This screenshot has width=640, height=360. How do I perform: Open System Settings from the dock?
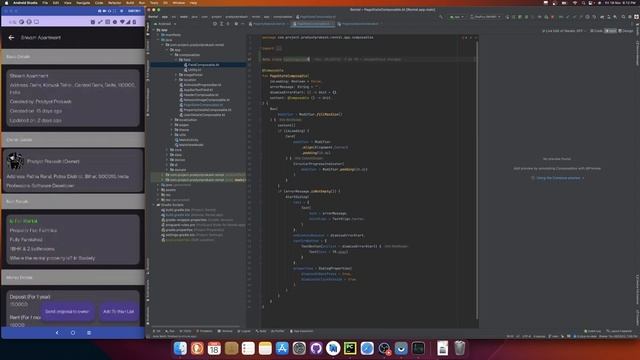299,348
